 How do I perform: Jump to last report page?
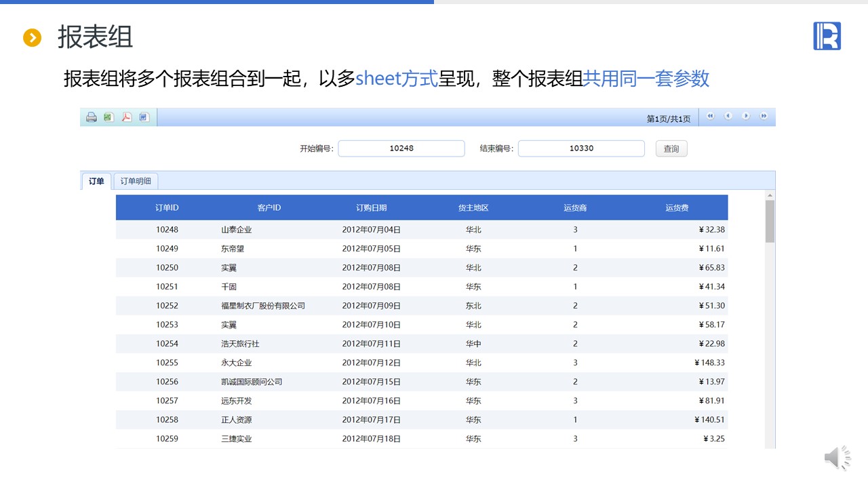(764, 116)
